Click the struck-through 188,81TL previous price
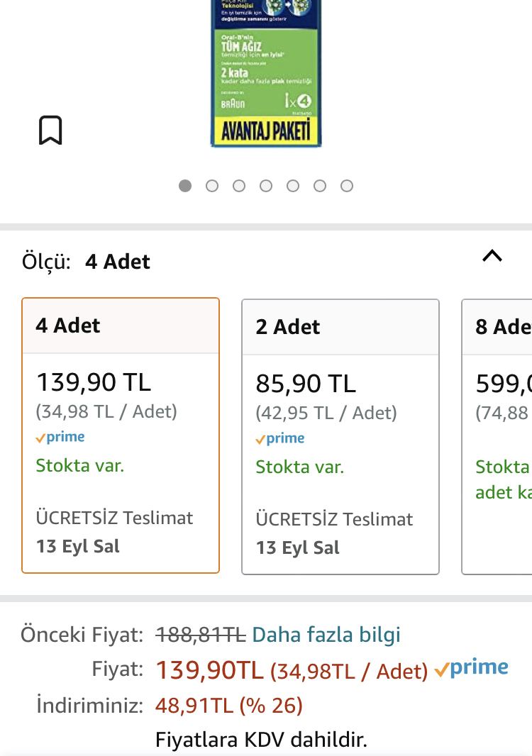The height and width of the screenshot is (756, 532). tap(201, 634)
